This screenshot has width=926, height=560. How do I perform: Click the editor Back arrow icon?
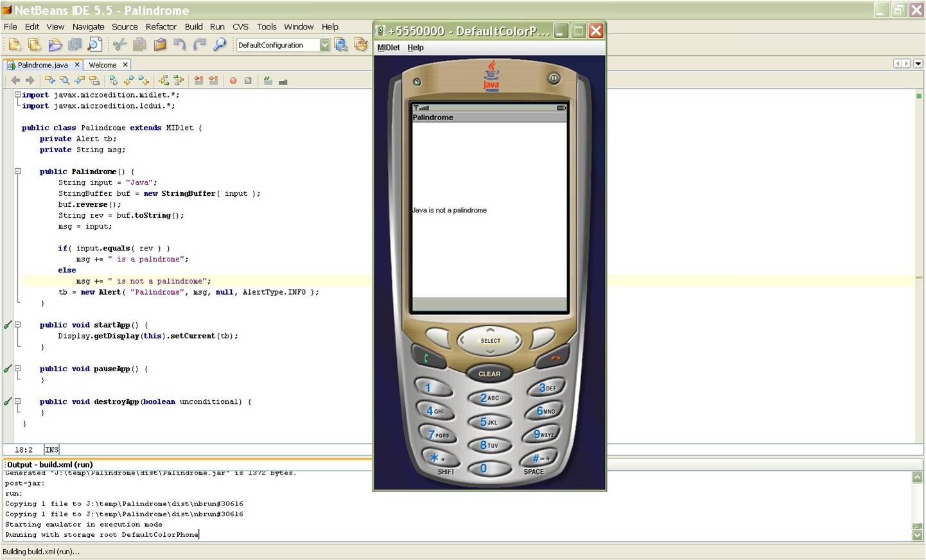(x=15, y=80)
